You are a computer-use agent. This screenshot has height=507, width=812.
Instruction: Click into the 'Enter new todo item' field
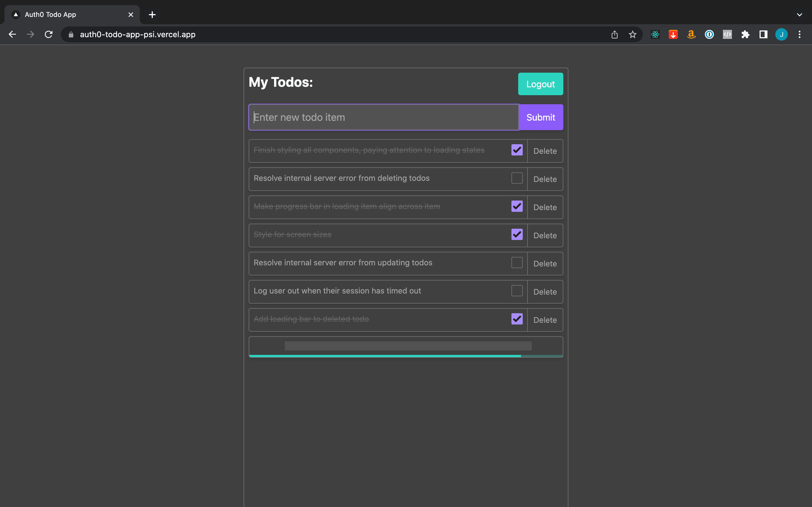pyautogui.click(x=383, y=117)
